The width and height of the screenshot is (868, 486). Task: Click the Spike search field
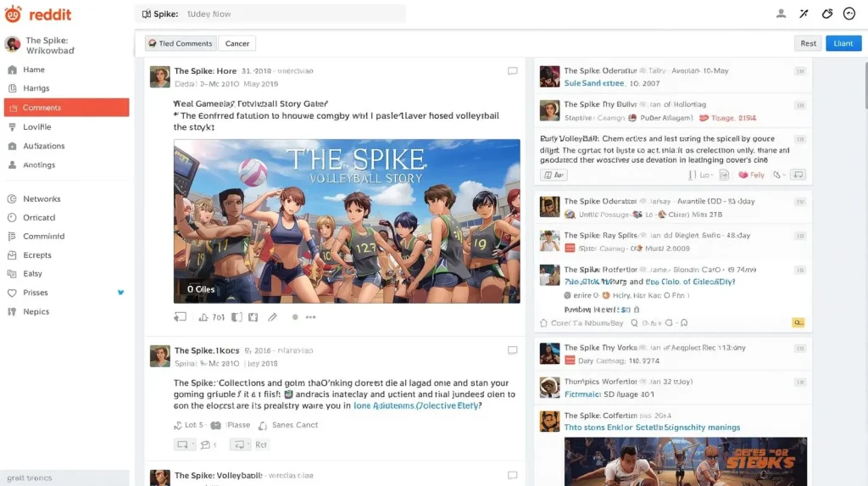point(270,14)
